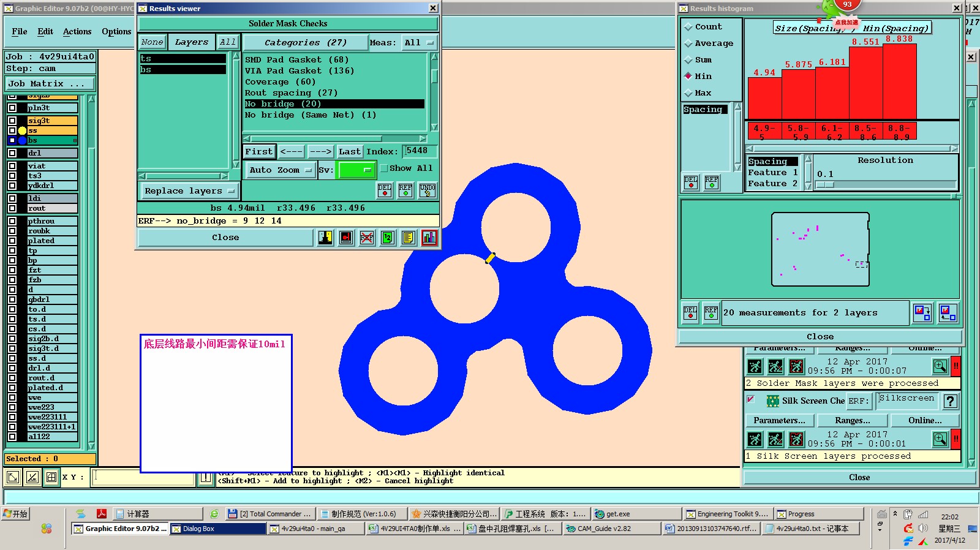The image size is (980, 550).
Task: Click Parameters button in Silk Screen section
Action: coord(779,421)
